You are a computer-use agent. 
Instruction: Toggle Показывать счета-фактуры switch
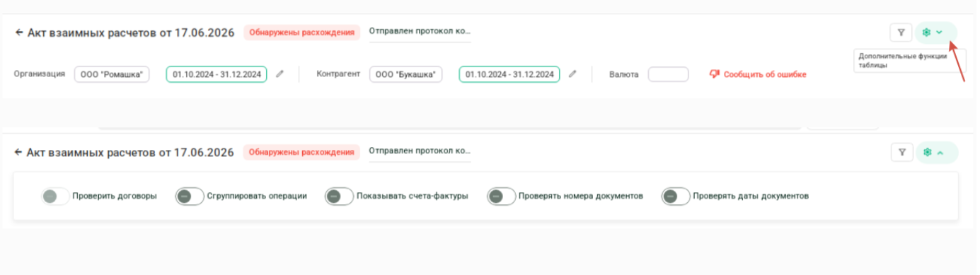(339, 196)
